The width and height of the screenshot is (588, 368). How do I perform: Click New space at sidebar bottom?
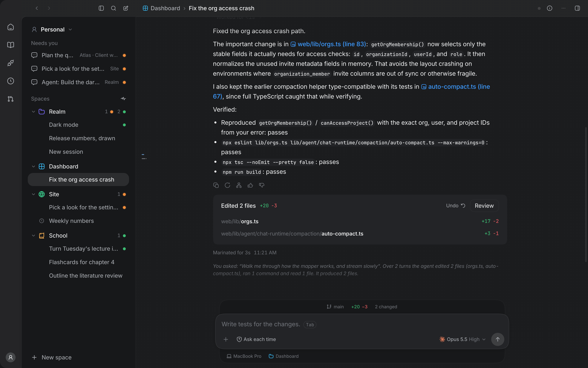(x=52, y=357)
